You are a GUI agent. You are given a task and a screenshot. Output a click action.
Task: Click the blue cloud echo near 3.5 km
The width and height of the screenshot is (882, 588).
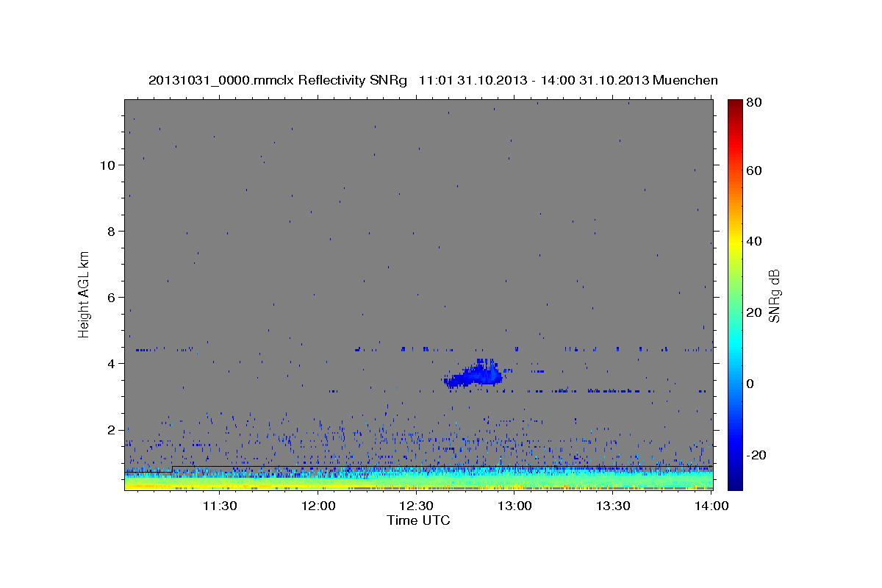point(475,375)
